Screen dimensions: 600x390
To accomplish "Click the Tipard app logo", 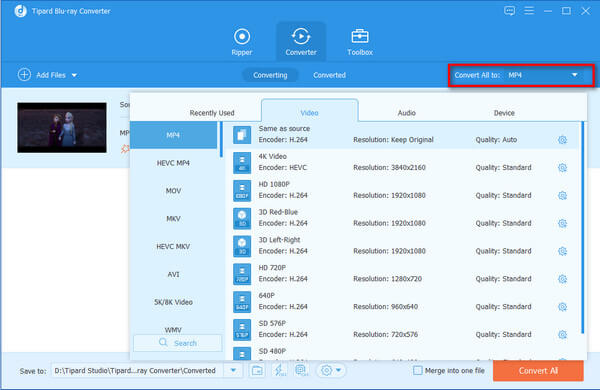I will coord(20,11).
